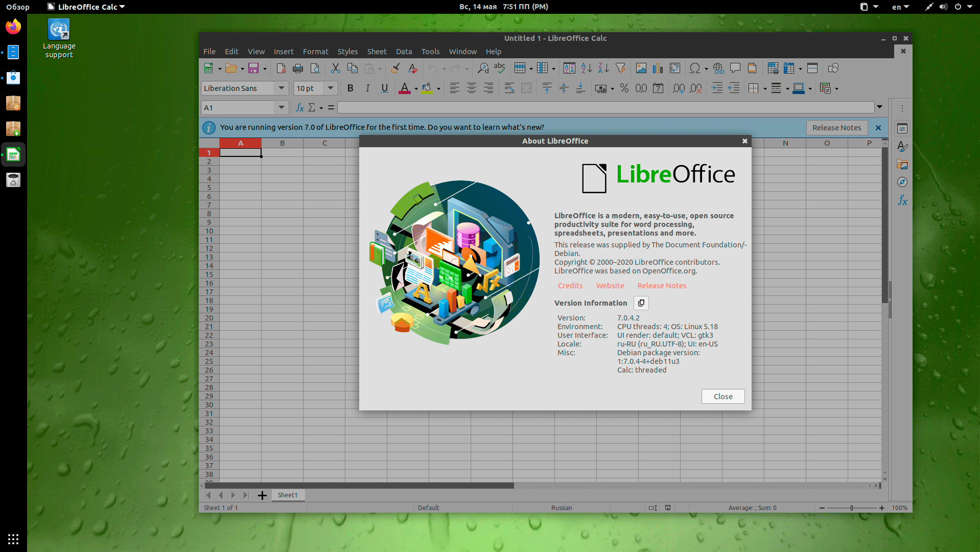980x552 pixels.
Task: Click the Format as Percent icon
Action: click(x=624, y=88)
